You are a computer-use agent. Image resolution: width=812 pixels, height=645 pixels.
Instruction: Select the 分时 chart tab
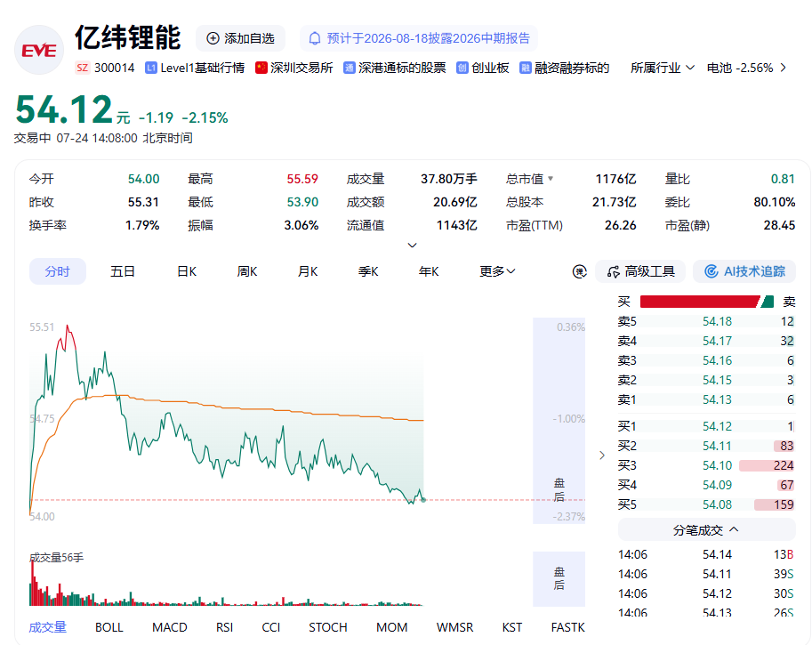(58, 271)
